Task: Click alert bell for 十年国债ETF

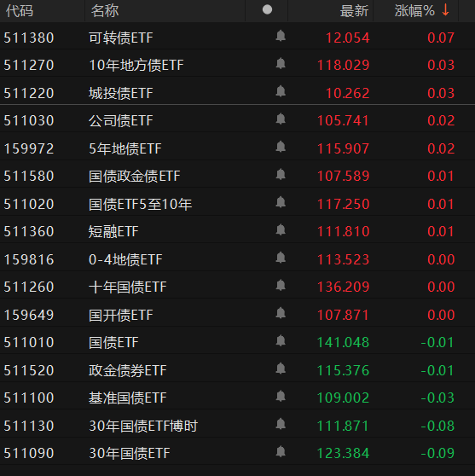Action: 281,286
